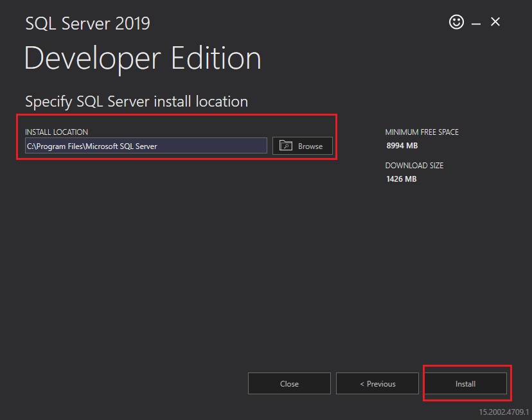The height and width of the screenshot is (420, 532).
Task: Start installation with the Install button
Action: (x=465, y=383)
